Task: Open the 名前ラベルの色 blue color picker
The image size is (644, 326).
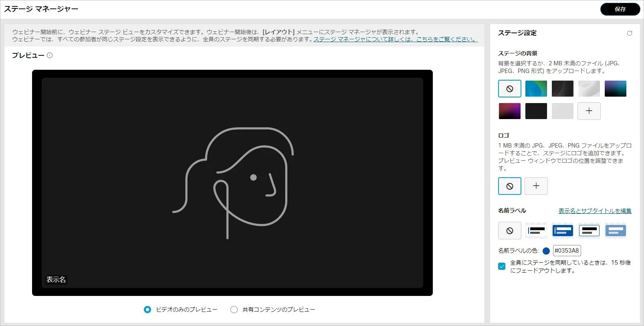Action: tap(546, 251)
